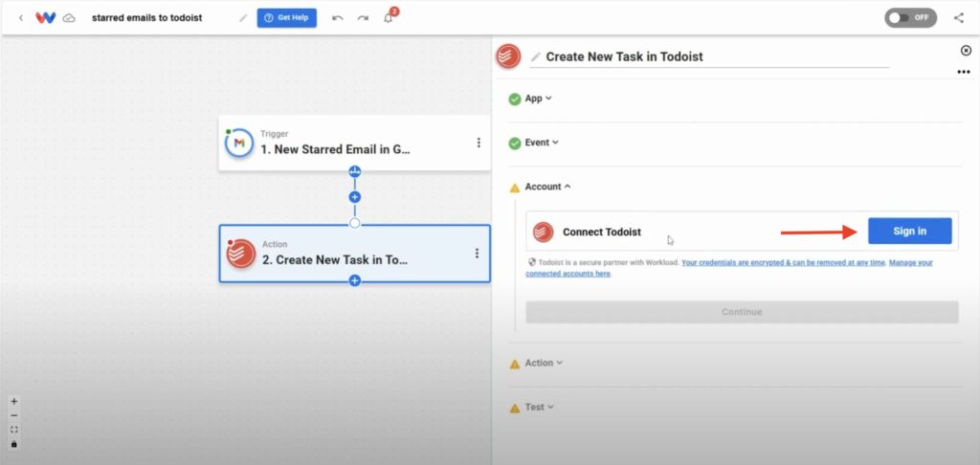This screenshot has height=465, width=980.
Task: Click the Account section warning icon
Action: (x=514, y=188)
